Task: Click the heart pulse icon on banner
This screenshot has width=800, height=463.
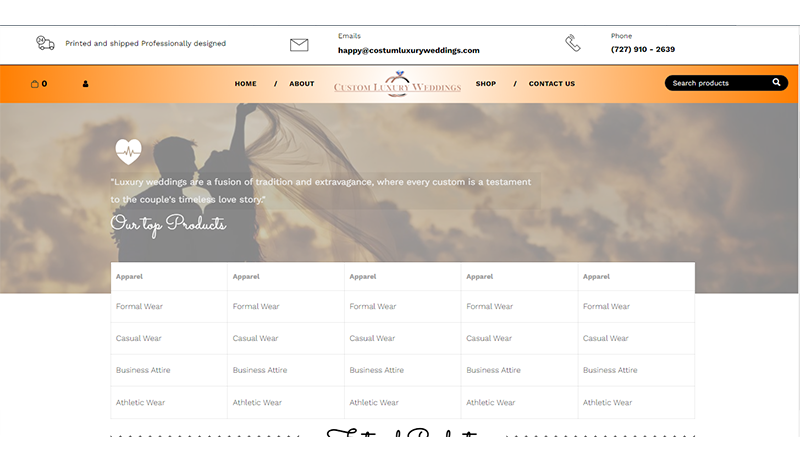Action: point(128,151)
